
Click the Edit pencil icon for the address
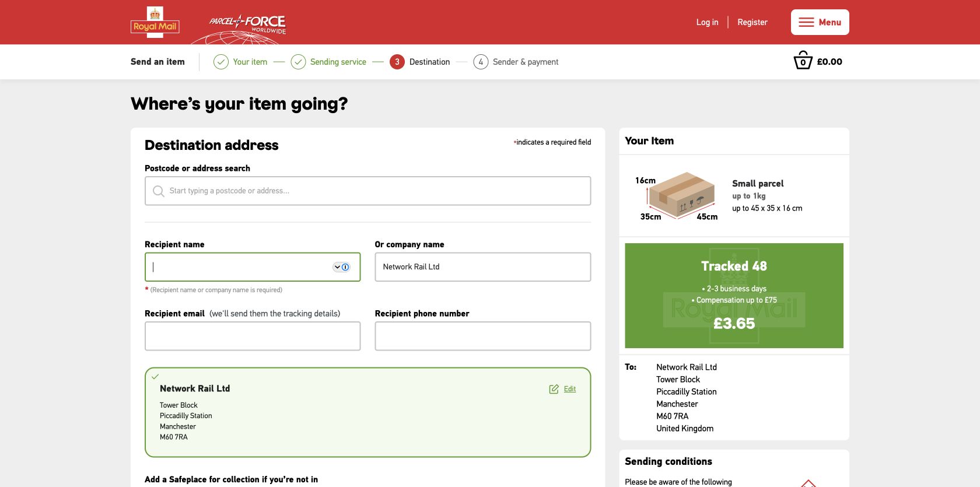(554, 389)
